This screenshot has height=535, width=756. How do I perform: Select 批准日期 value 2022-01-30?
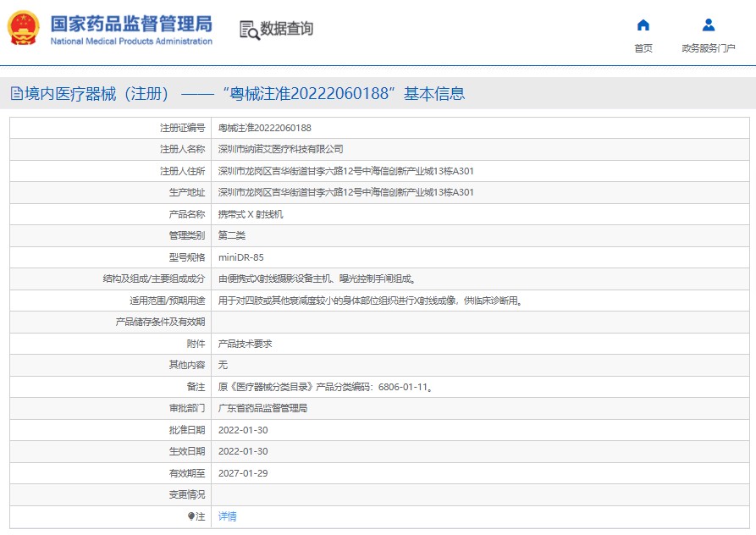pos(243,430)
